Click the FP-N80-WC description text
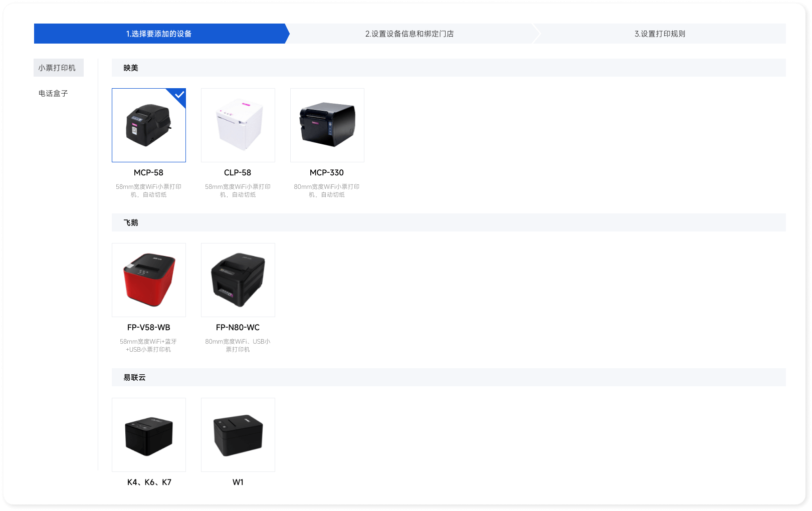 click(238, 345)
